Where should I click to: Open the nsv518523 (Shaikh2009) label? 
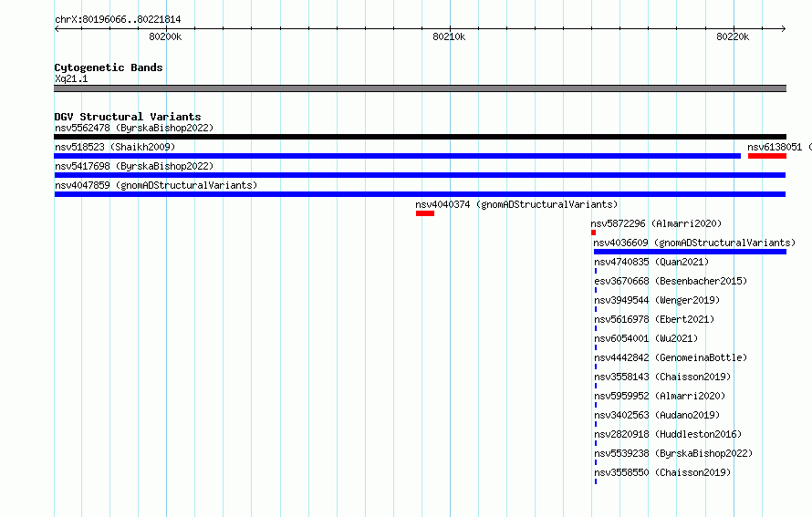point(115,147)
